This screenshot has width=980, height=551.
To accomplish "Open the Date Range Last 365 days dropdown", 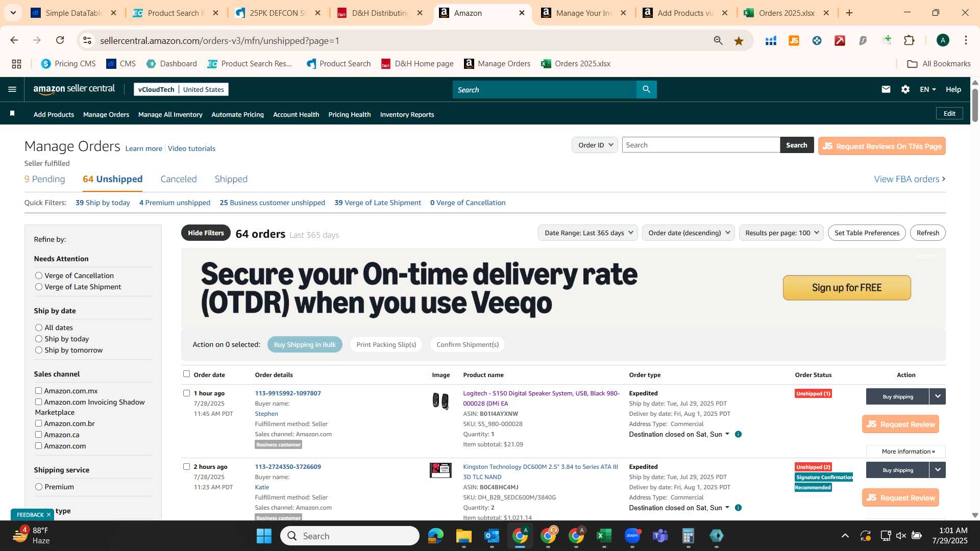I will [588, 233].
